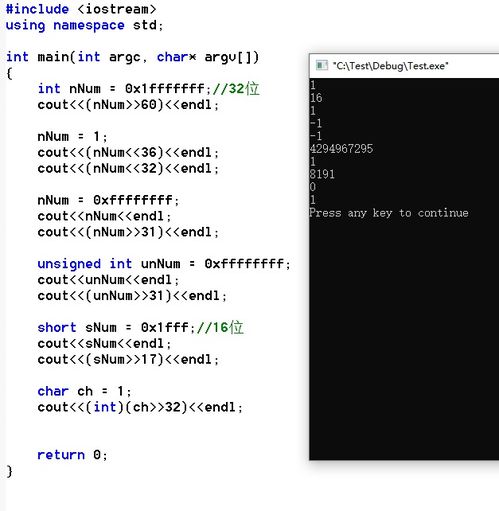This screenshot has width=499, height=511.
Task: Click the cout<<(int)(ch>>32) line
Action: pos(140,407)
